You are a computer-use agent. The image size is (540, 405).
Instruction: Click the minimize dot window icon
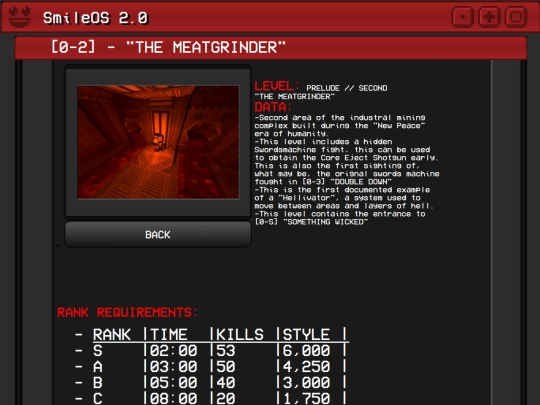click(x=462, y=17)
